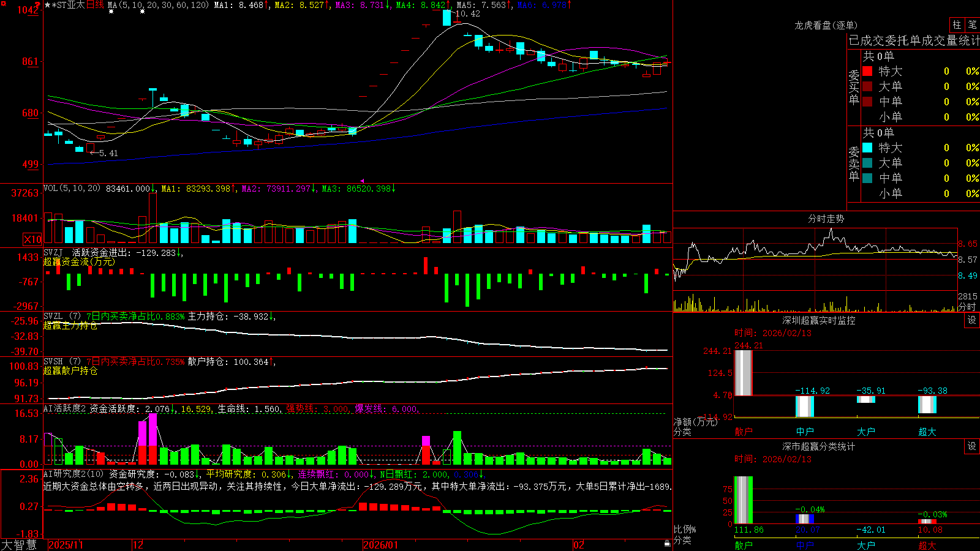Click the 超赢散户持仓 label
Viewport: 980px width, 551px height.
(70, 370)
